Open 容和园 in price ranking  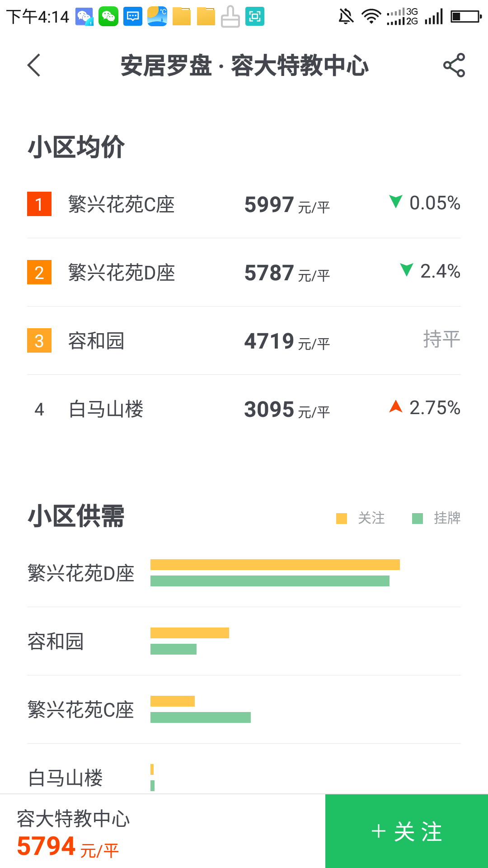96,341
